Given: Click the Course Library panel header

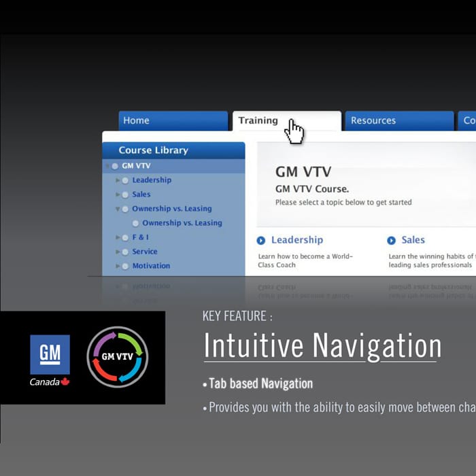Looking at the screenshot, I should click(x=173, y=150).
